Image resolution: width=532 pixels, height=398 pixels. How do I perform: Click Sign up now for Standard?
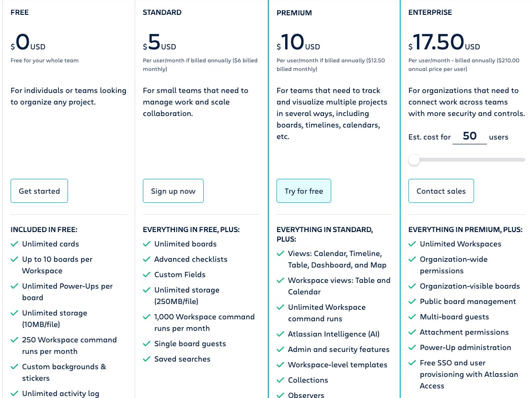point(173,191)
